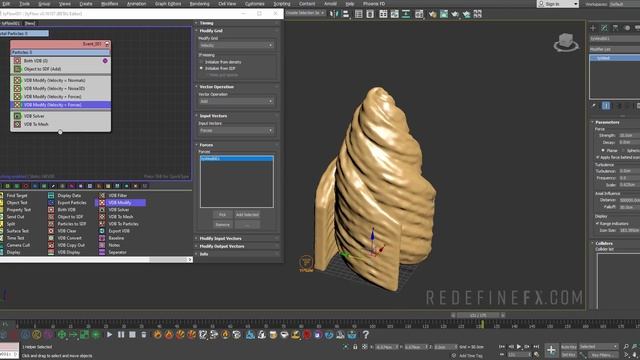Select the VDB To Mesh operator in the event
Image resolution: width=640 pixels, height=360 pixels.
(x=60, y=124)
